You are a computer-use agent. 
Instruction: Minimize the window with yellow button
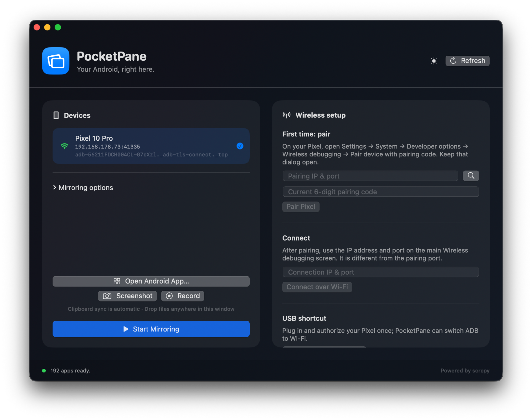(47, 27)
